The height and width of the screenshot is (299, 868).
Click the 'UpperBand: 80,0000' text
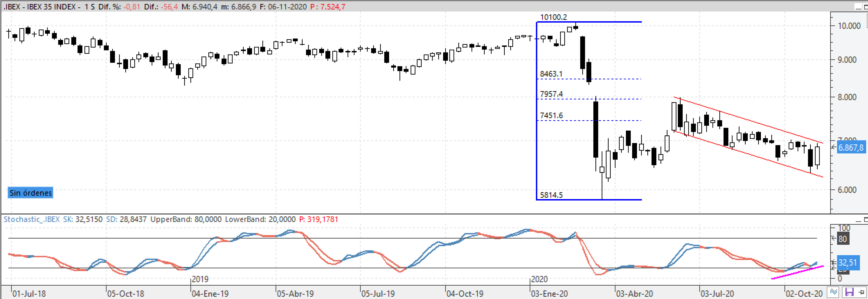[186, 219]
